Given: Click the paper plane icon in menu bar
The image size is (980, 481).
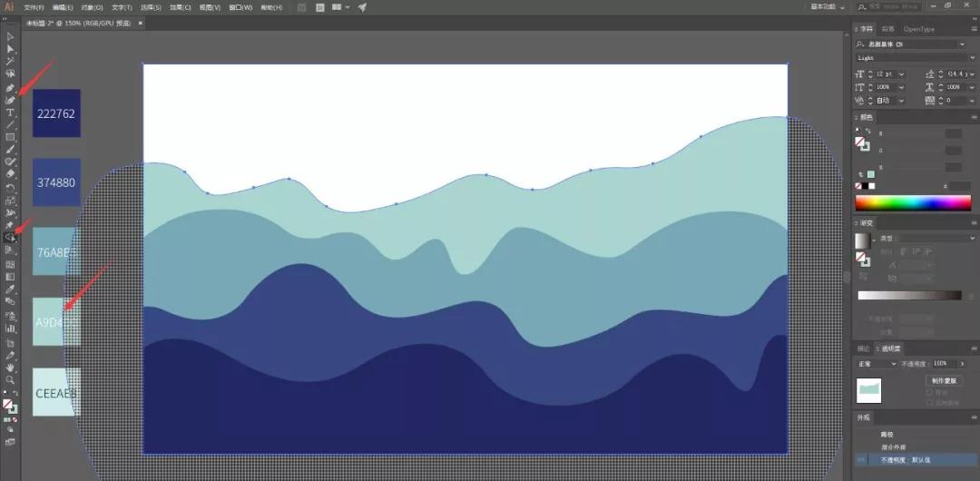Looking at the screenshot, I should 362,7.
